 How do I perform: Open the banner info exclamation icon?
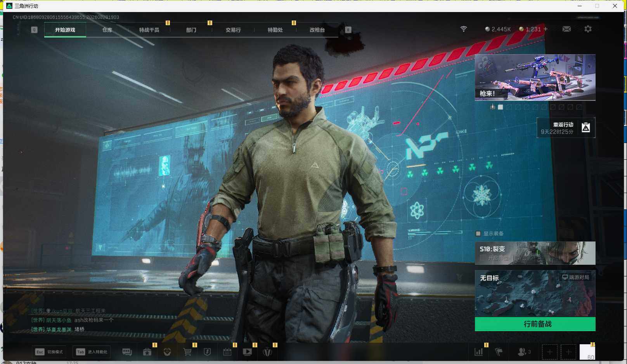click(492, 107)
